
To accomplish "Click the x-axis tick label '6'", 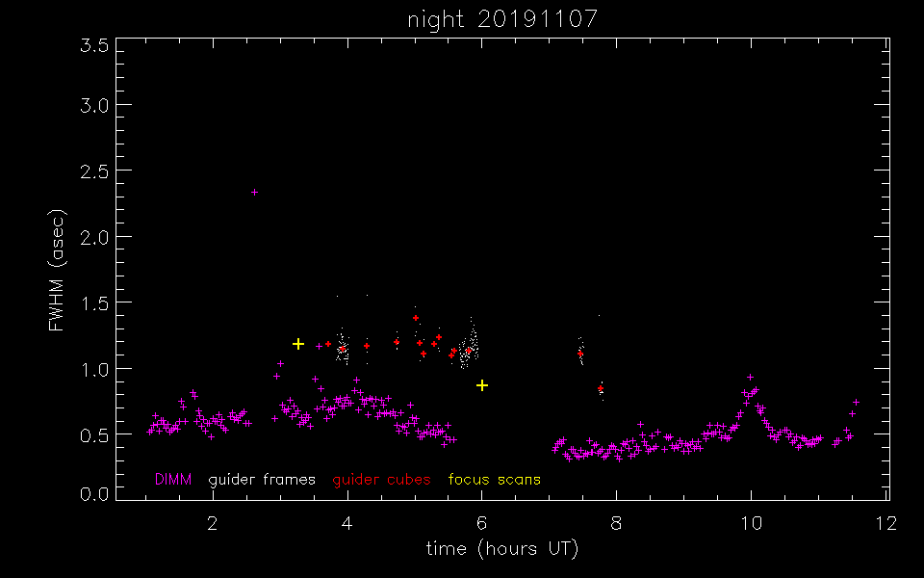I will [x=481, y=523].
